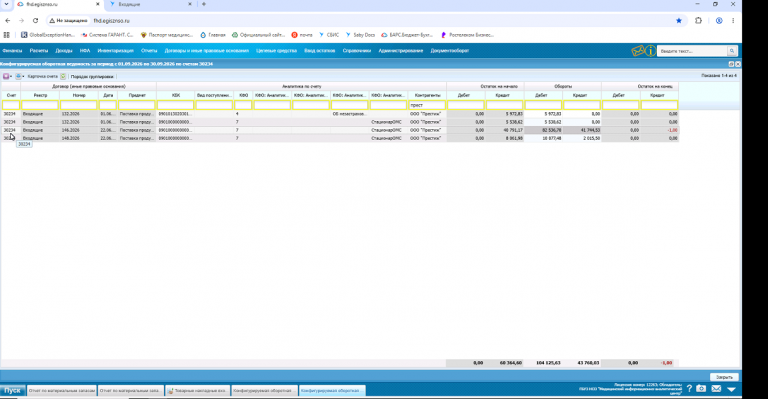The width and height of the screenshot is (768, 399).
Task: Click the purple action icon in report toolbar
Action: point(6,76)
